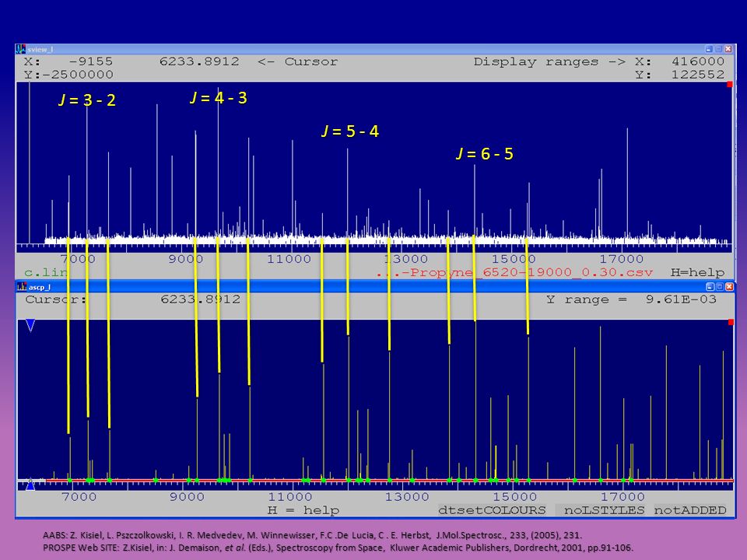Click the sview_l window title bar icon
Screen dimensions: 747x560
[20, 49]
